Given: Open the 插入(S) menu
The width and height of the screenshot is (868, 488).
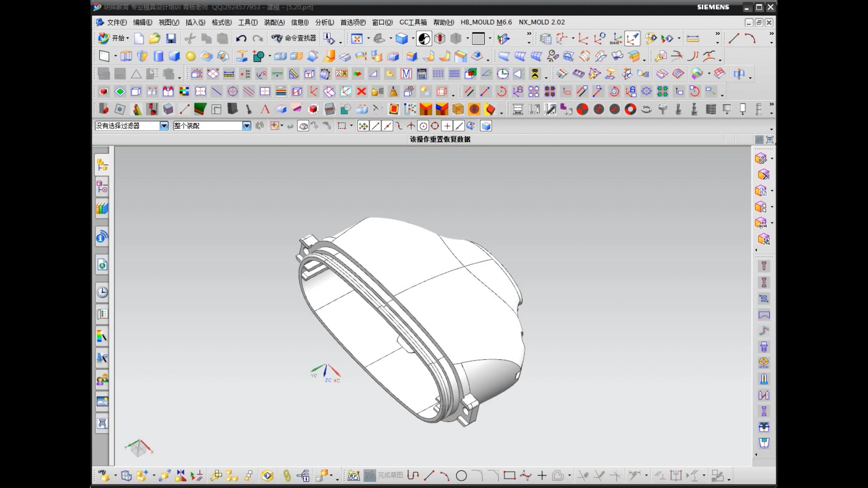Looking at the screenshot, I should tap(195, 22).
